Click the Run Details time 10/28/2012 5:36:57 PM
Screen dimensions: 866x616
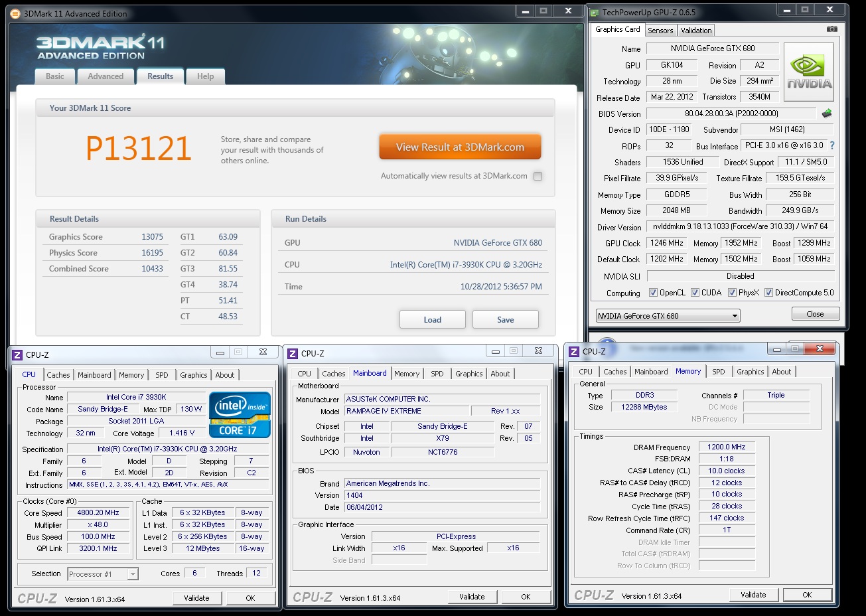pos(501,287)
